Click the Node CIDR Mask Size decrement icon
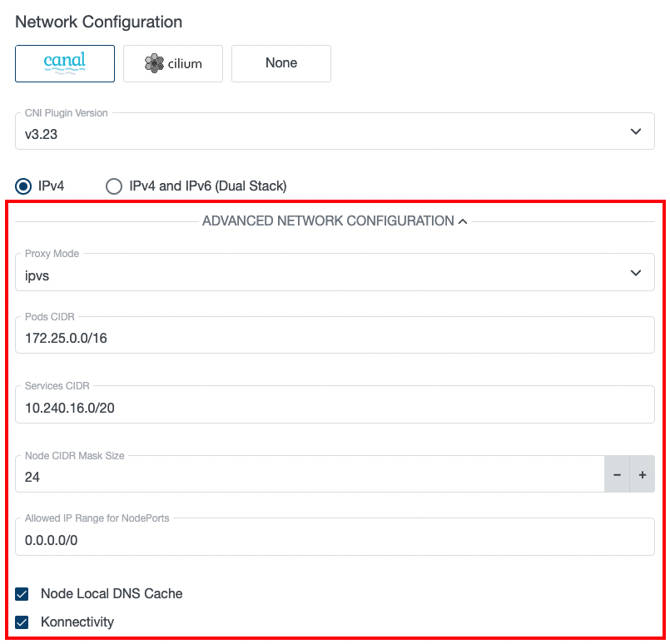 coord(617,474)
